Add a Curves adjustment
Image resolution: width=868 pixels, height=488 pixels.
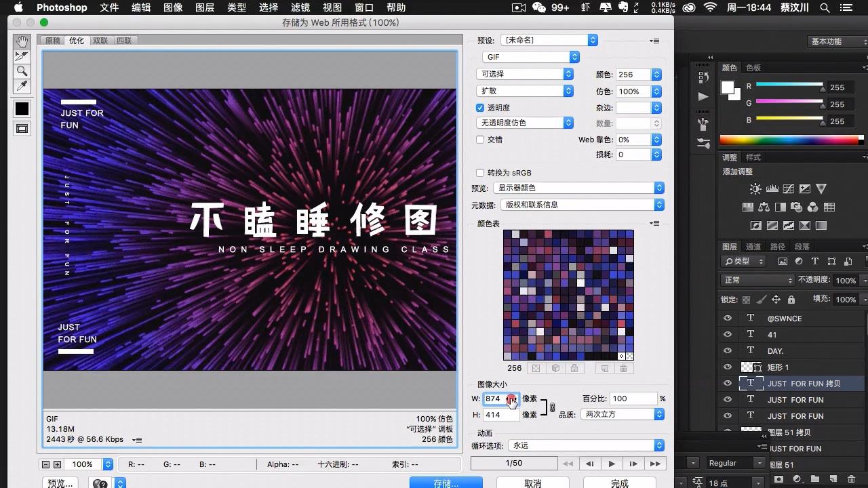pos(789,189)
